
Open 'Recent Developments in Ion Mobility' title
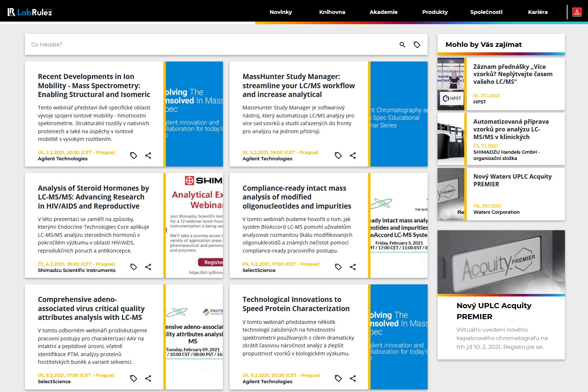coord(94,86)
